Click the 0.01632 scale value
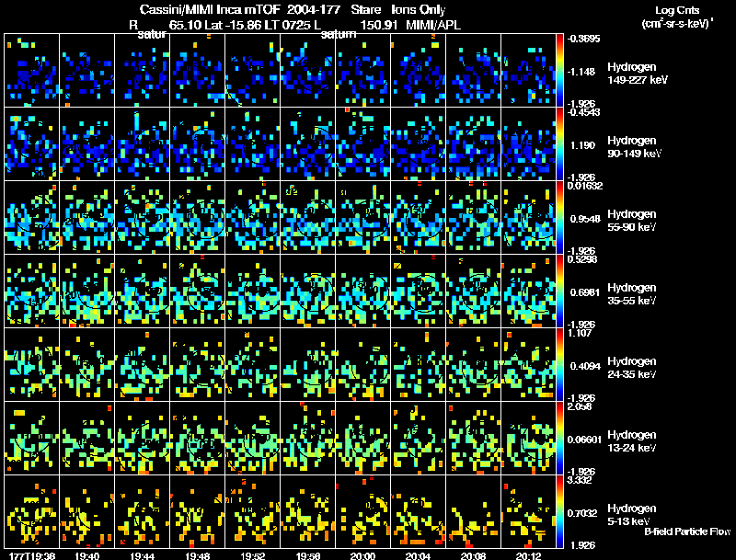736x560 pixels. [x=584, y=186]
